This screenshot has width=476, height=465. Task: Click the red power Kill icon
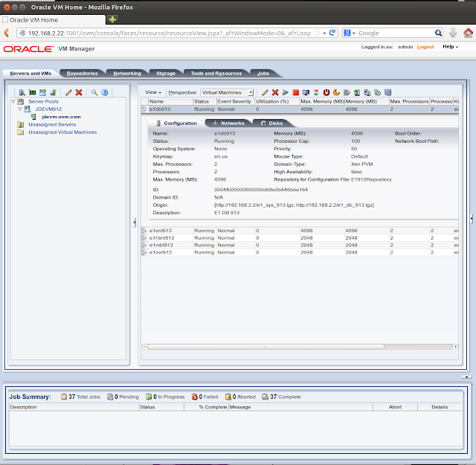[x=327, y=92]
